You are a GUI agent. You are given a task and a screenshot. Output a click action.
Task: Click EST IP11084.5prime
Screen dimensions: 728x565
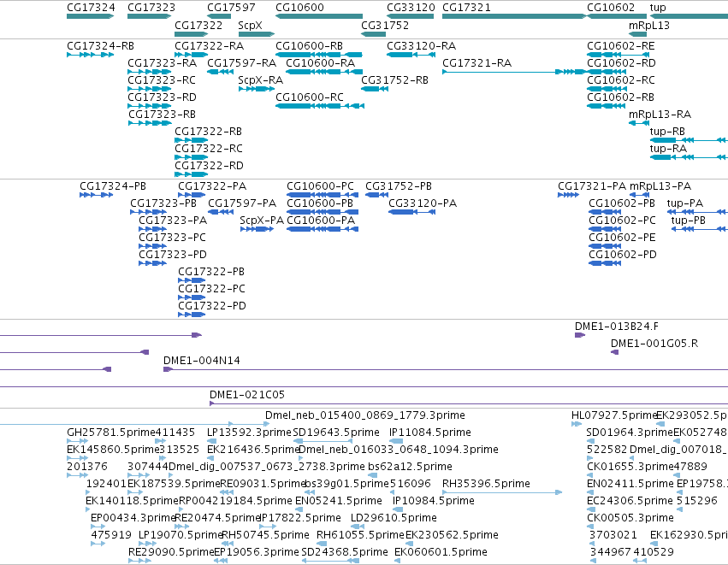point(430,433)
